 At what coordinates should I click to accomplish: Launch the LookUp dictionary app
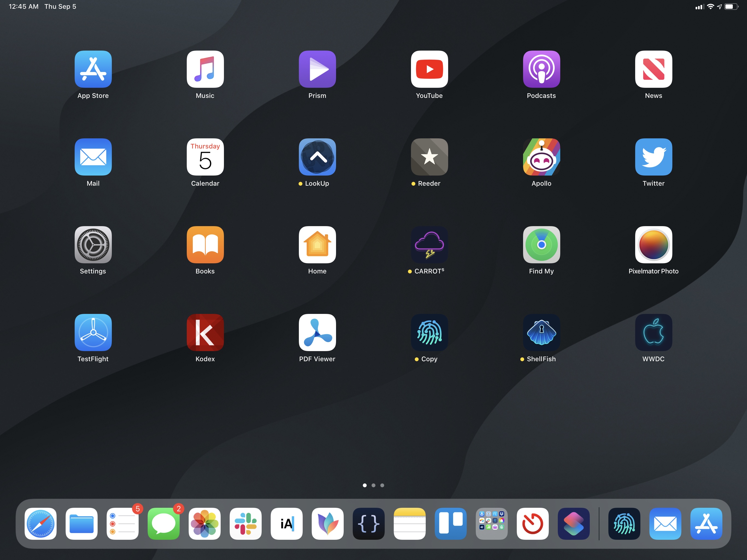pyautogui.click(x=317, y=157)
